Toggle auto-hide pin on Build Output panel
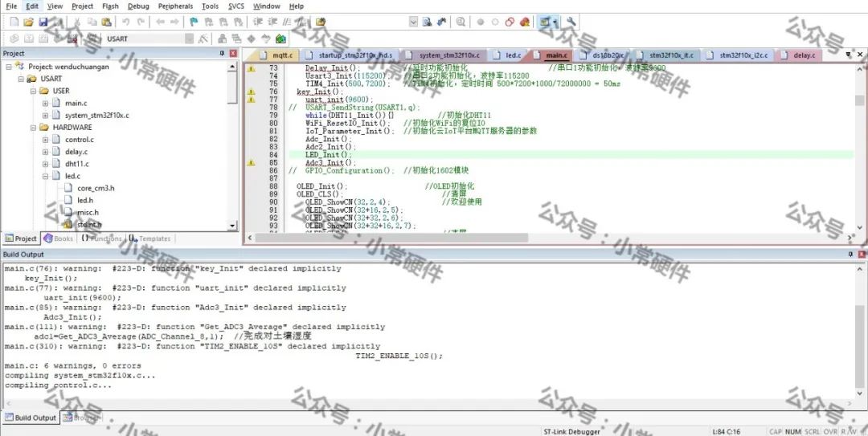 (x=851, y=254)
